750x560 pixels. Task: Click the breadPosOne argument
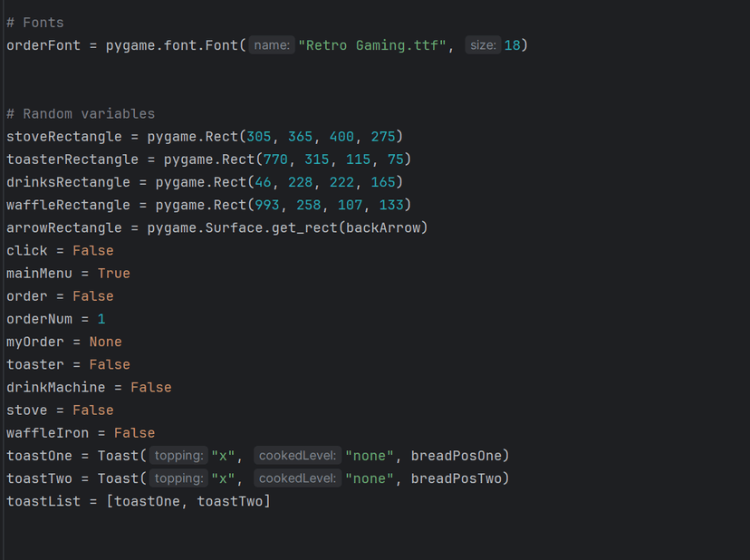(x=459, y=456)
